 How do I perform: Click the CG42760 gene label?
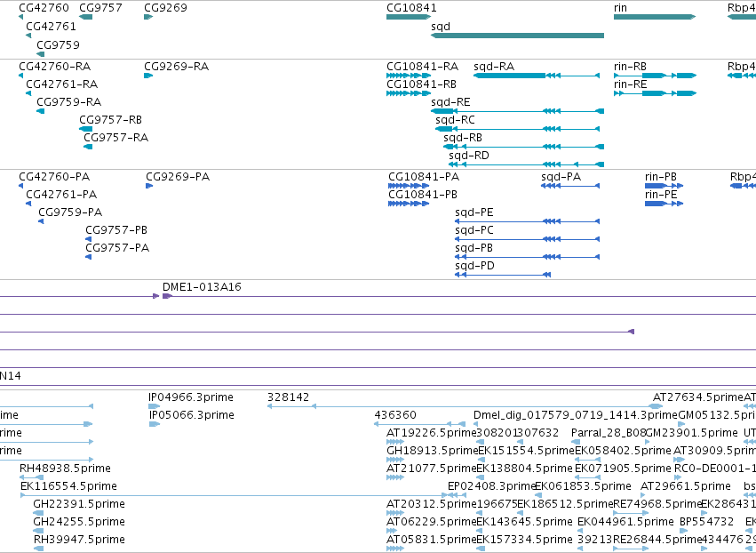point(44,8)
